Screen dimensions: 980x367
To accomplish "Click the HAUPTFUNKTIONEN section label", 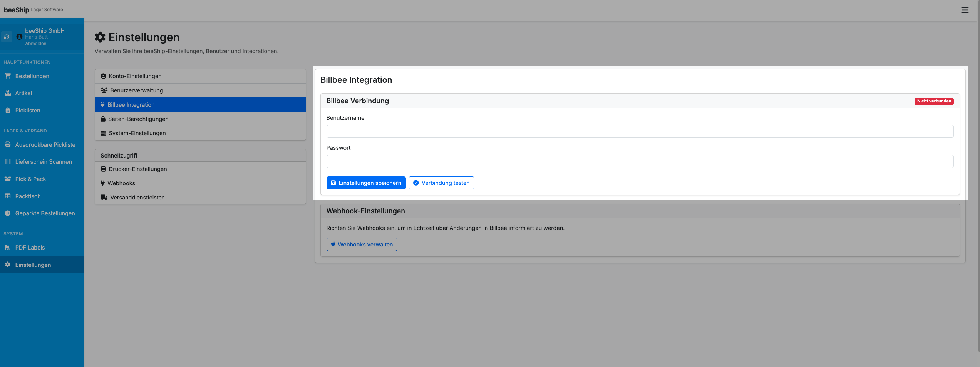I will pos(27,62).
